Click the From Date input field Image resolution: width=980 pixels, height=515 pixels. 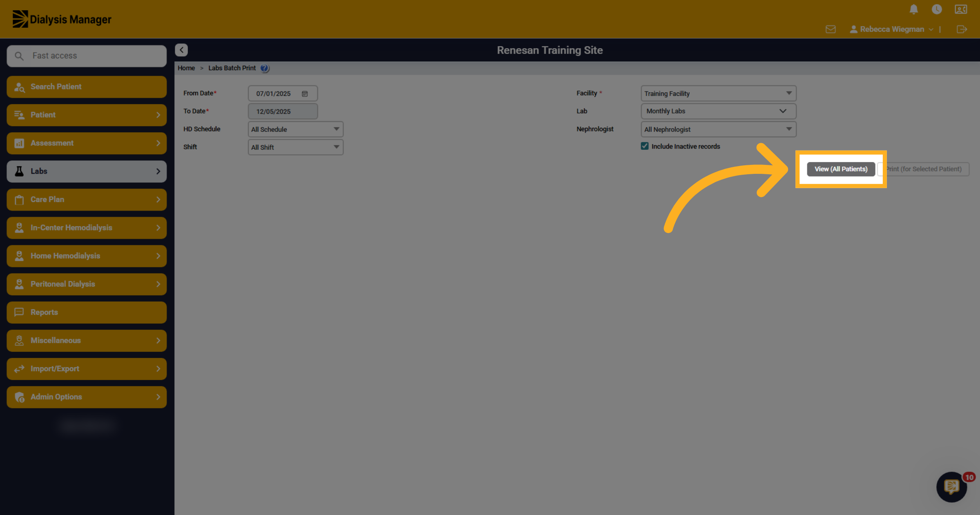283,93
